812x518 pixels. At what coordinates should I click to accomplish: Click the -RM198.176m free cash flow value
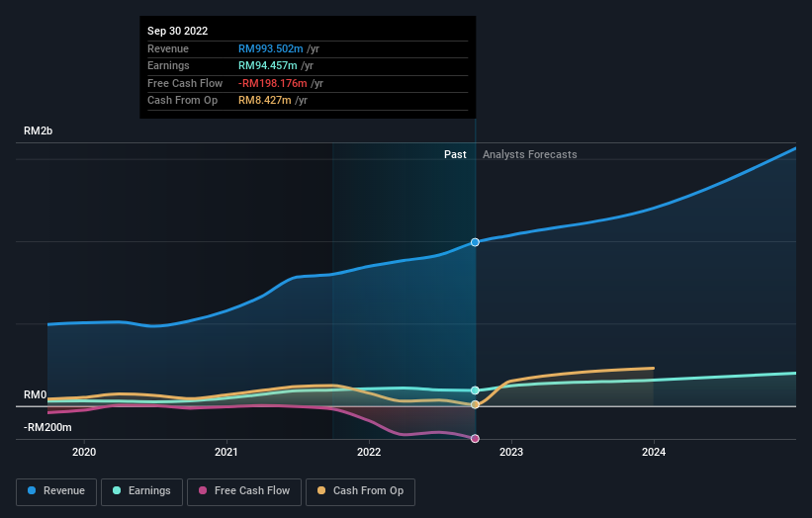pos(272,83)
